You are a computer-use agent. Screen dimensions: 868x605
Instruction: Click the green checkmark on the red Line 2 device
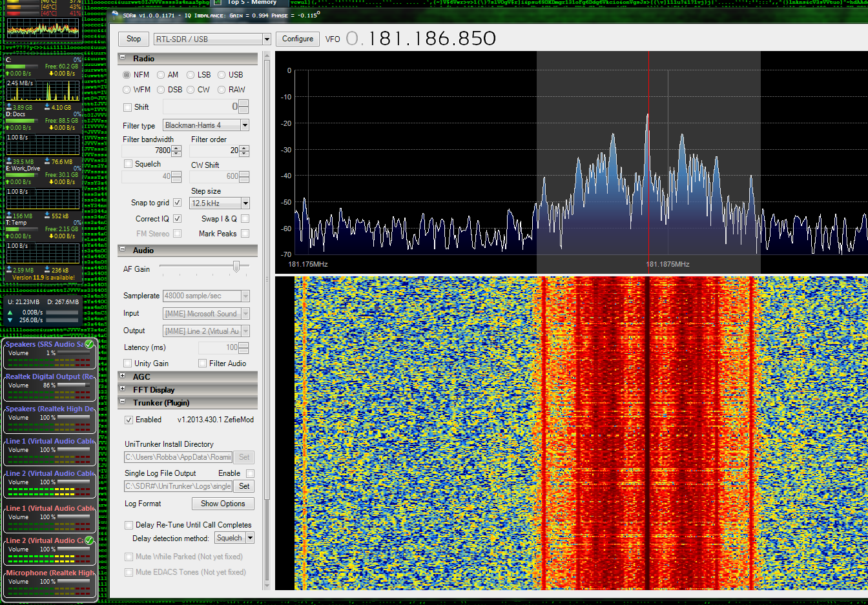90,540
